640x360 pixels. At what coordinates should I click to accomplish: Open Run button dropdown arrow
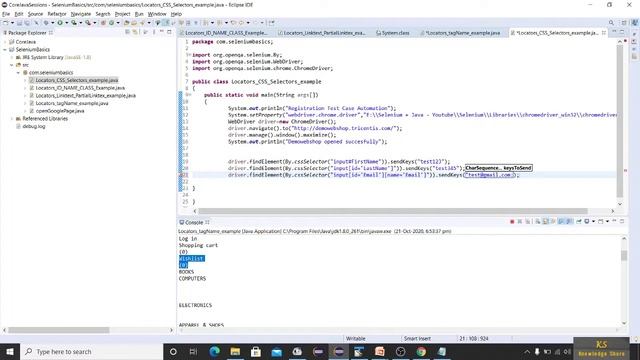click(x=67, y=23)
